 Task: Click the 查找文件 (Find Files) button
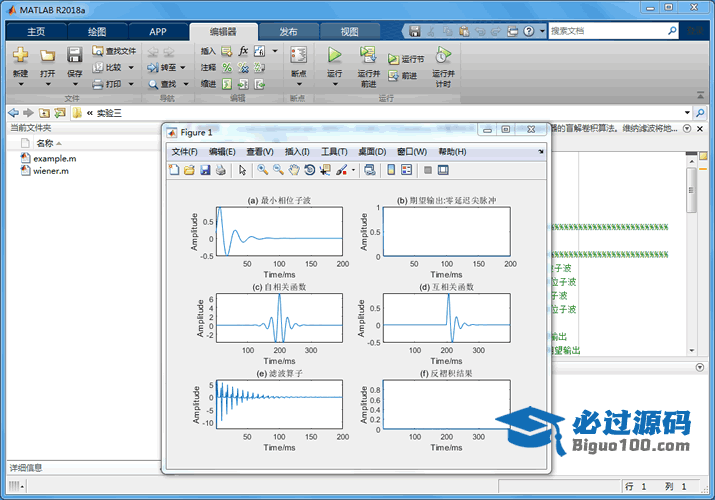114,51
